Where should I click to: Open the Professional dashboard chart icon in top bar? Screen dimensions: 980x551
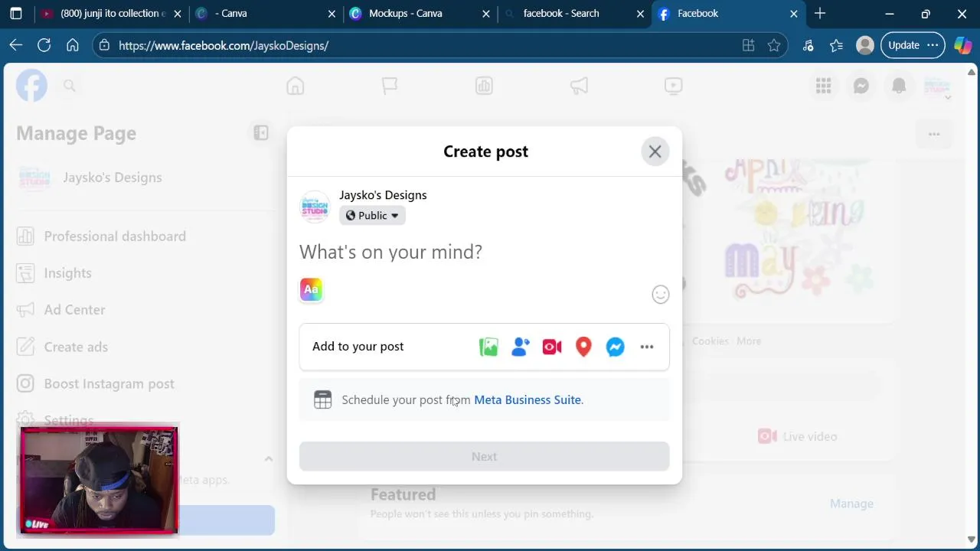(484, 86)
